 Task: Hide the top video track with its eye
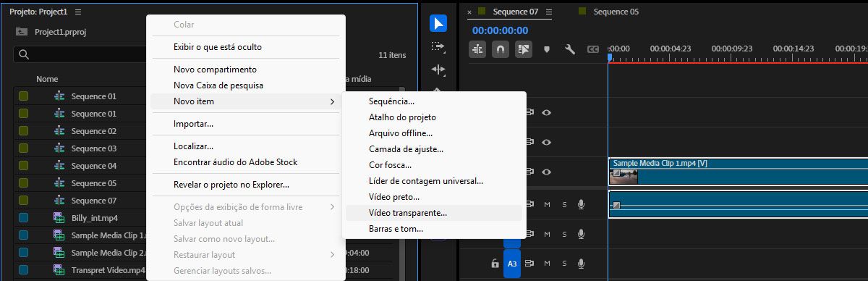[546, 112]
